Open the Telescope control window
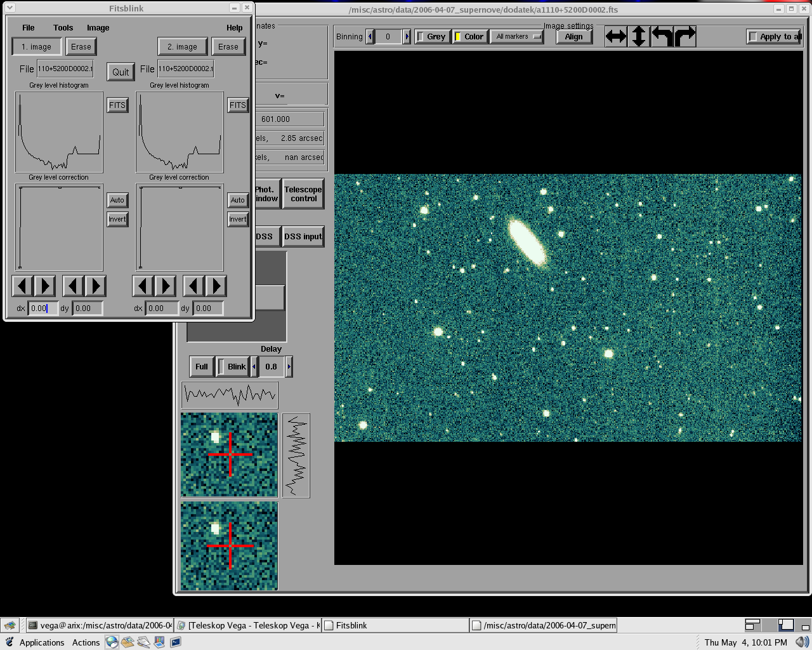Screen dimensions: 812x650 pos(303,194)
